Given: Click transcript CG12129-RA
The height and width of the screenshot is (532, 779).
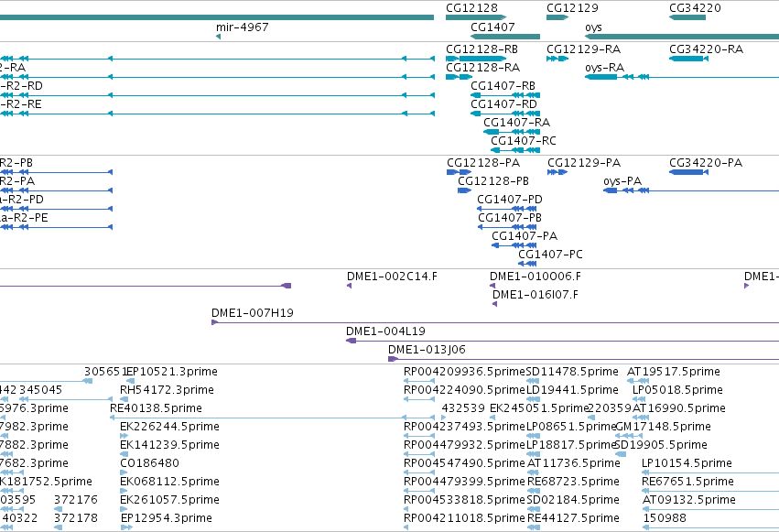Looking at the screenshot, I should click(557, 59).
